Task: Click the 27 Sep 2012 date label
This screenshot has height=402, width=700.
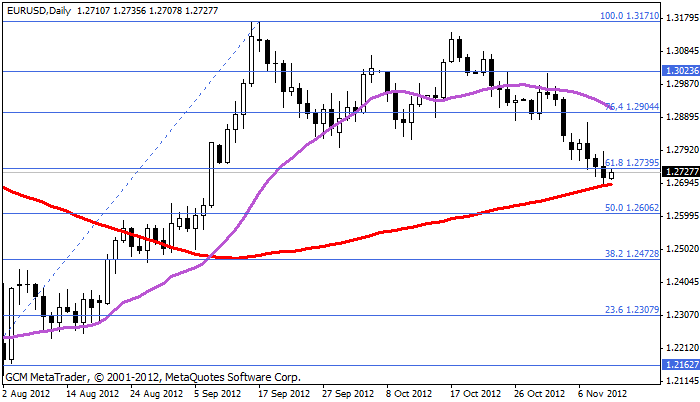Action: [348, 394]
